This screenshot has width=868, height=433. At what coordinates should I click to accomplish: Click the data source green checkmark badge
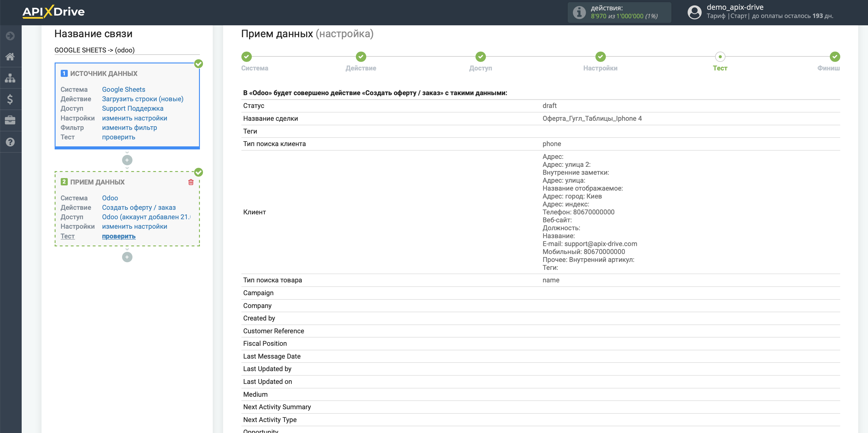198,64
